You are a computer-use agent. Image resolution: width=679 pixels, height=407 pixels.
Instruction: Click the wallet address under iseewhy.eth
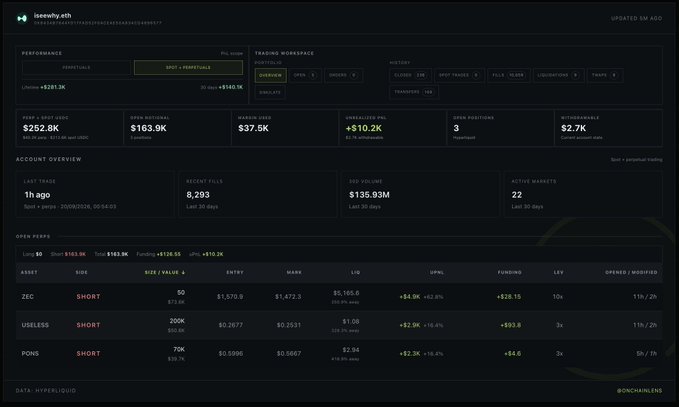click(98, 23)
